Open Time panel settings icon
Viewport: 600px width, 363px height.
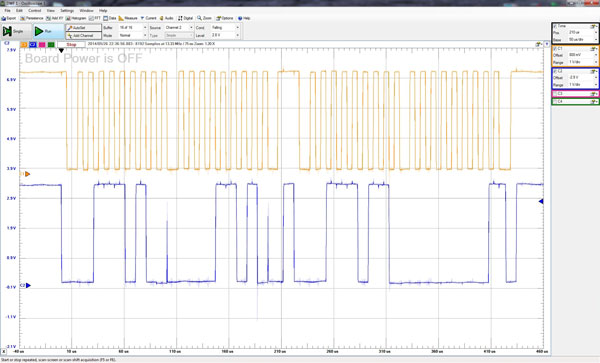[x=593, y=26]
